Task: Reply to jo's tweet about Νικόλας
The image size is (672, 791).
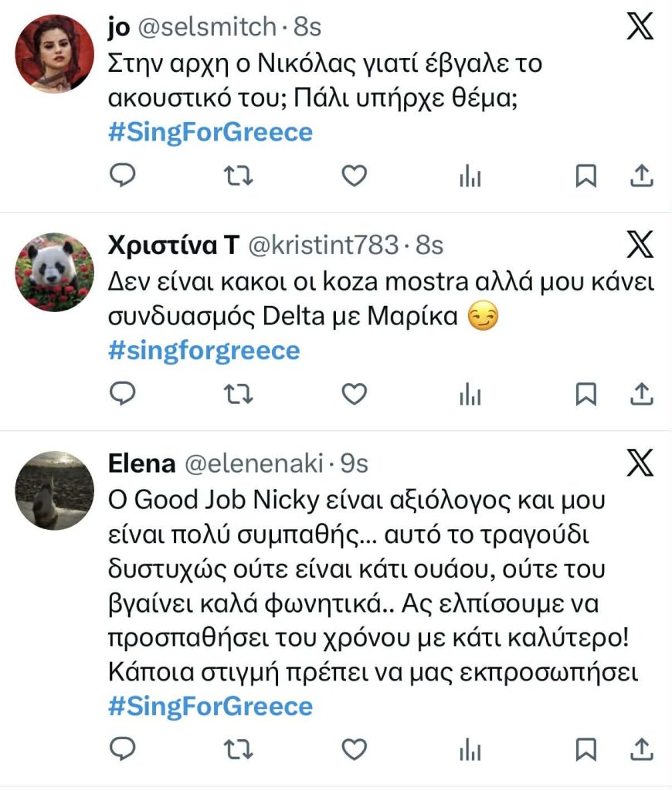Action: pos(122,177)
